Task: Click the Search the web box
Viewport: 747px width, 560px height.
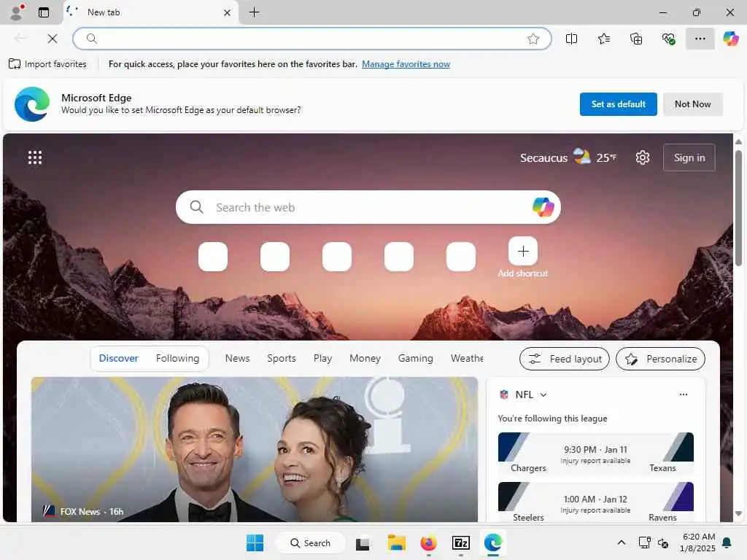Action: tap(368, 207)
